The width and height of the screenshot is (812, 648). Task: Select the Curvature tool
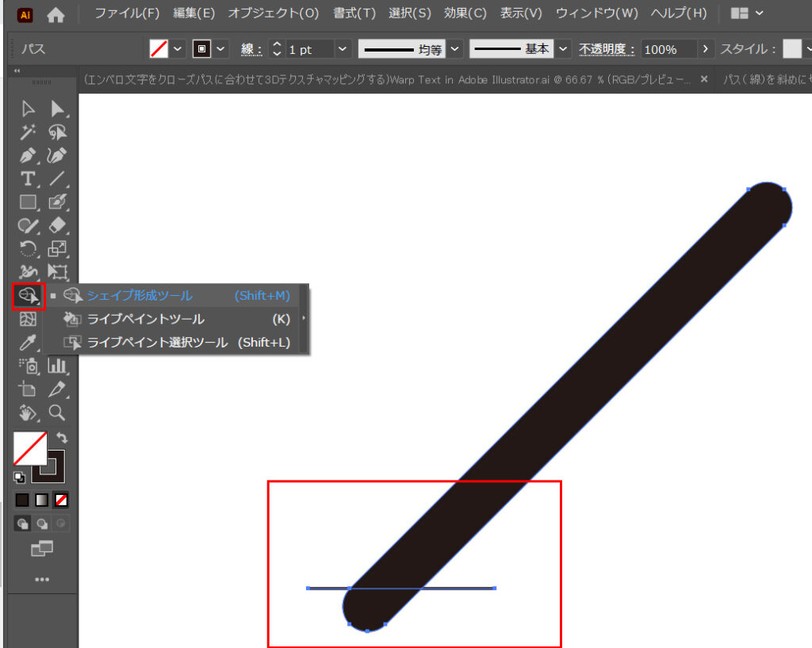(x=57, y=156)
